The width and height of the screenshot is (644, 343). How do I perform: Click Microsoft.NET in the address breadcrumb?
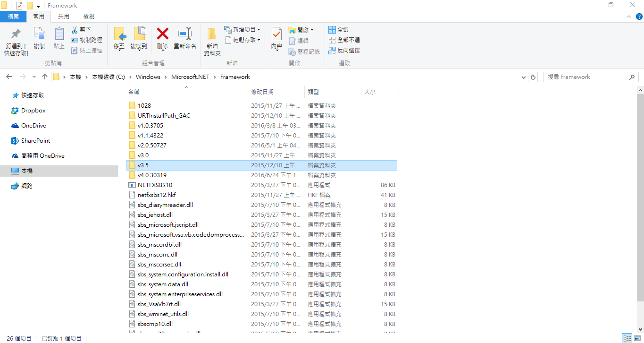click(191, 77)
